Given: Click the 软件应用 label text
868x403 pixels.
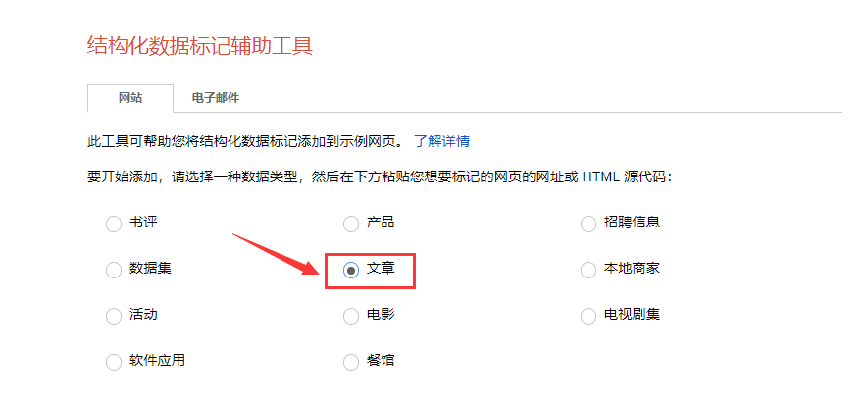Looking at the screenshot, I should tap(157, 361).
